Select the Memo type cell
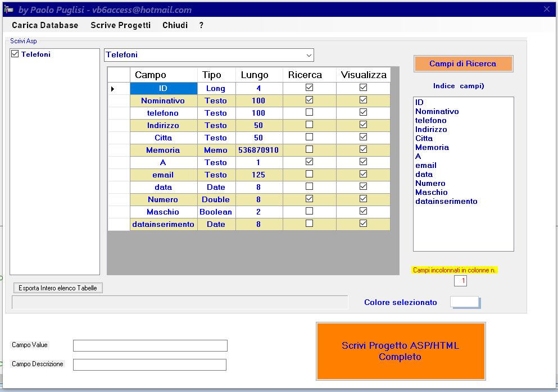 (216, 150)
